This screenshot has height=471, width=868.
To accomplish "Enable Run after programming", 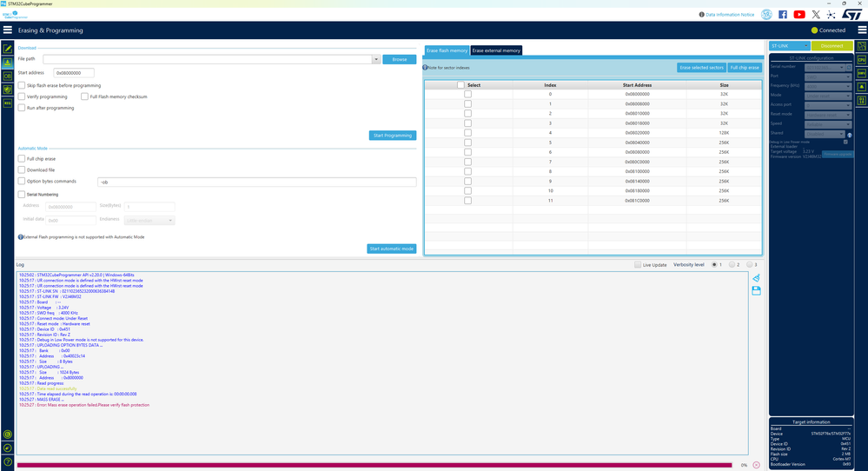I will [x=22, y=108].
